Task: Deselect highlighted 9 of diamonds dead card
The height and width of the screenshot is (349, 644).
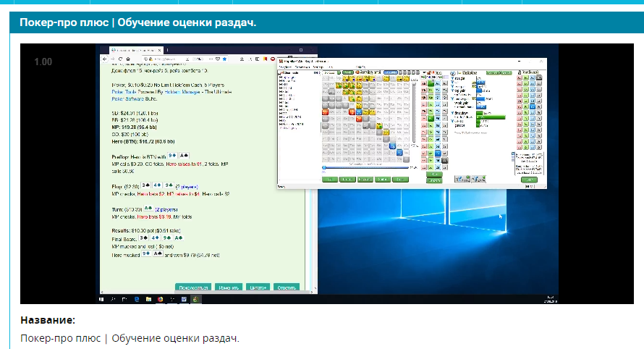Action: click(x=533, y=107)
